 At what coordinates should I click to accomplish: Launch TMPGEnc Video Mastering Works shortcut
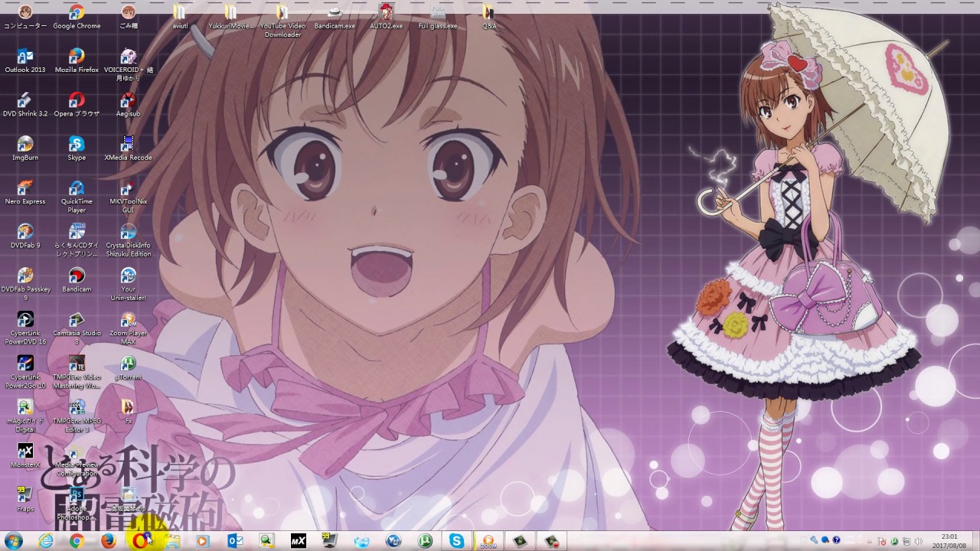pos(77,372)
